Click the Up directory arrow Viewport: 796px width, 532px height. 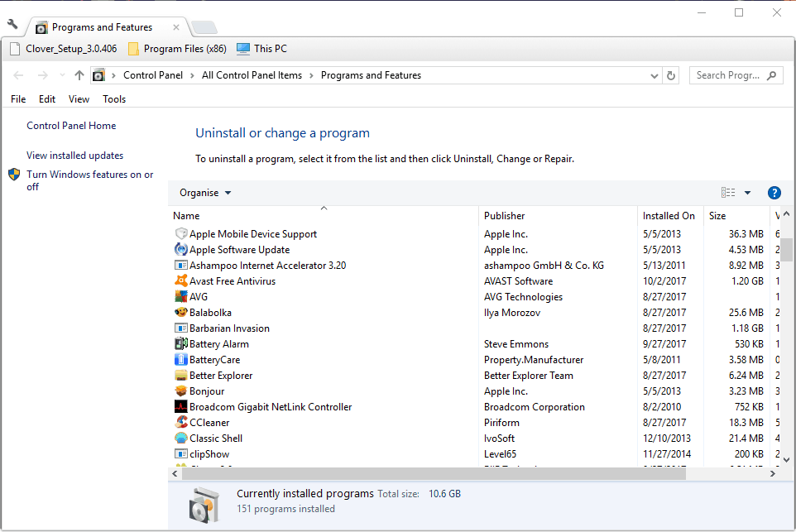click(79, 75)
